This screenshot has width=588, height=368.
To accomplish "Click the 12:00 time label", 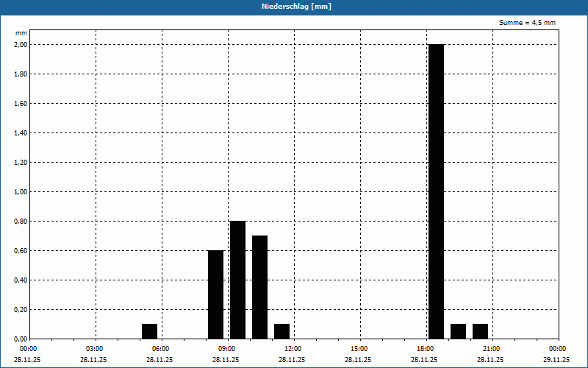I will click(293, 349).
